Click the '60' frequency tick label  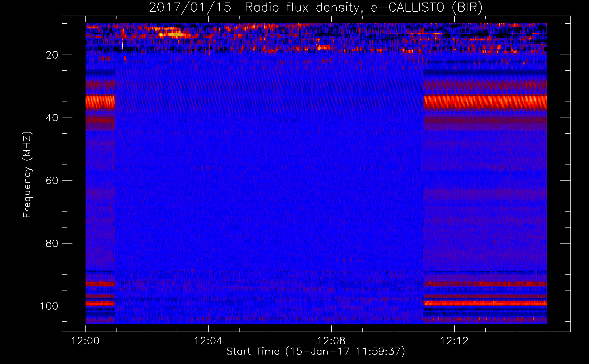52,181
